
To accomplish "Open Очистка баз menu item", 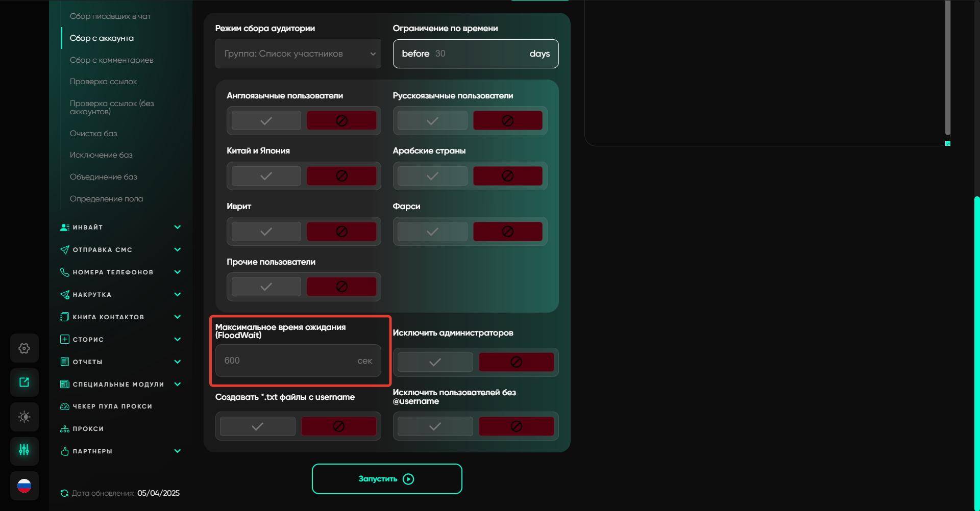I will coord(93,134).
